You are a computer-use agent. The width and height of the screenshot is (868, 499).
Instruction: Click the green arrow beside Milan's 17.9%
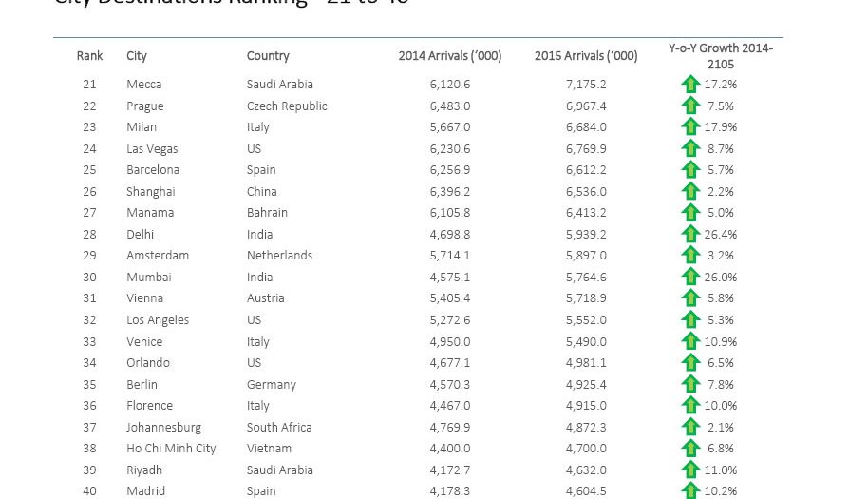690,126
